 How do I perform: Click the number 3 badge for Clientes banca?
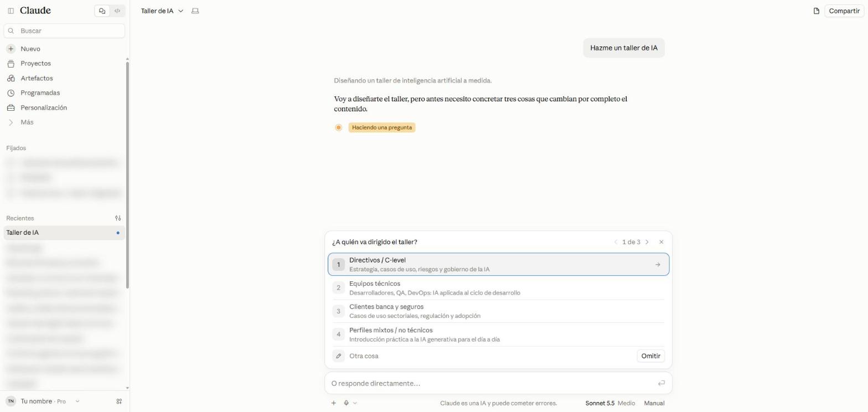(338, 311)
